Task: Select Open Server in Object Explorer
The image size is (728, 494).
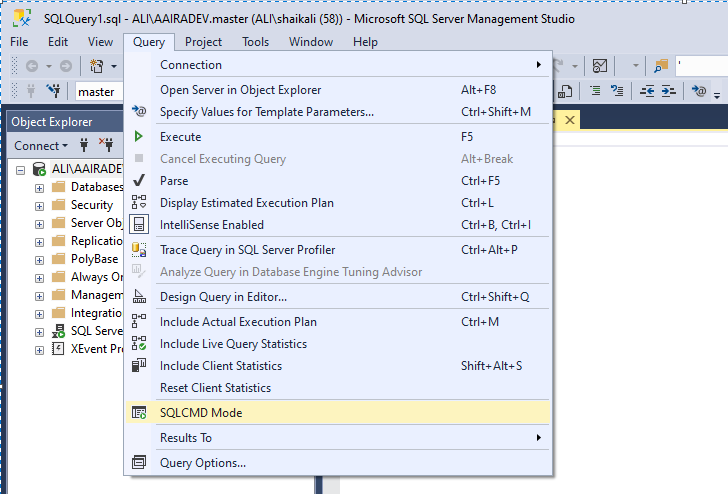Action: [x=338, y=90]
